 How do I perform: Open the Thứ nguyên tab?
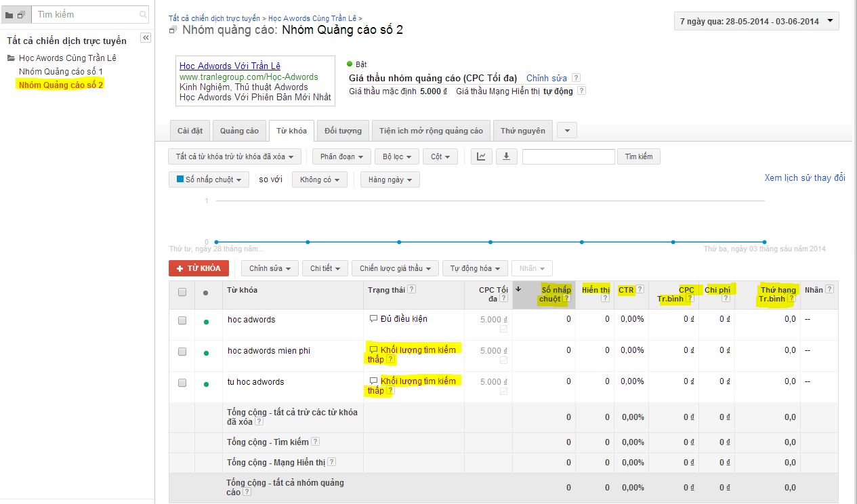pyautogui.click(x=523, y=131)
